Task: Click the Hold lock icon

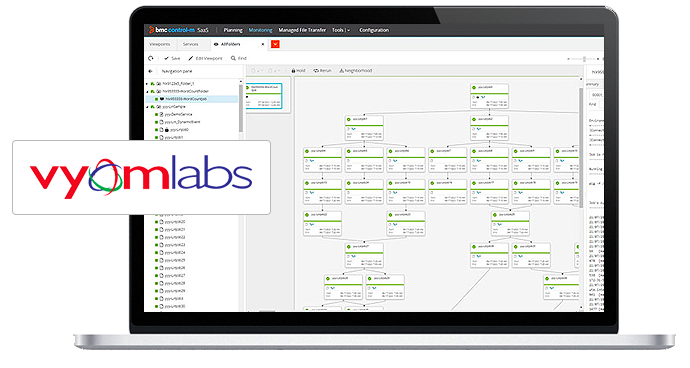Action: pos(294,70)
